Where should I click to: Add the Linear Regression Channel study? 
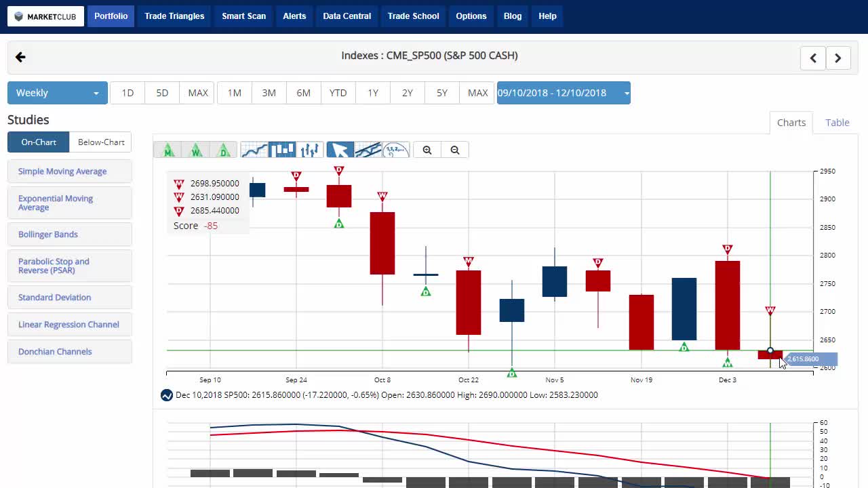pos(70,325)
